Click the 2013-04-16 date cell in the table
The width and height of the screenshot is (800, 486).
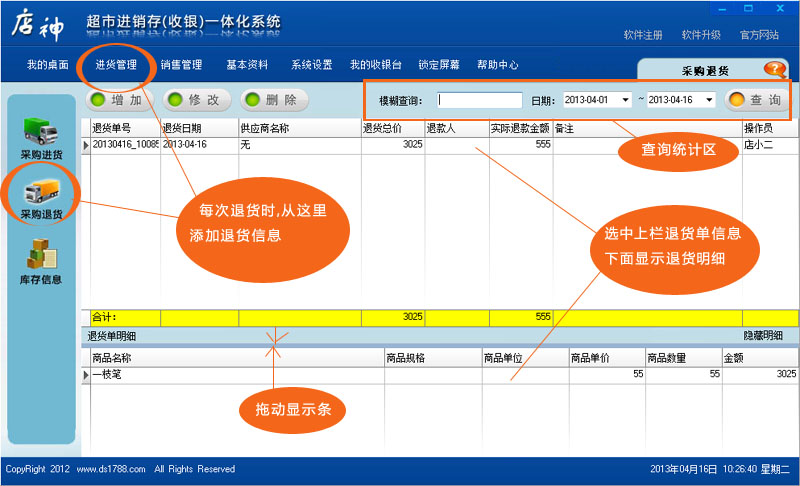pyautogui.click(x=199, y=145)
